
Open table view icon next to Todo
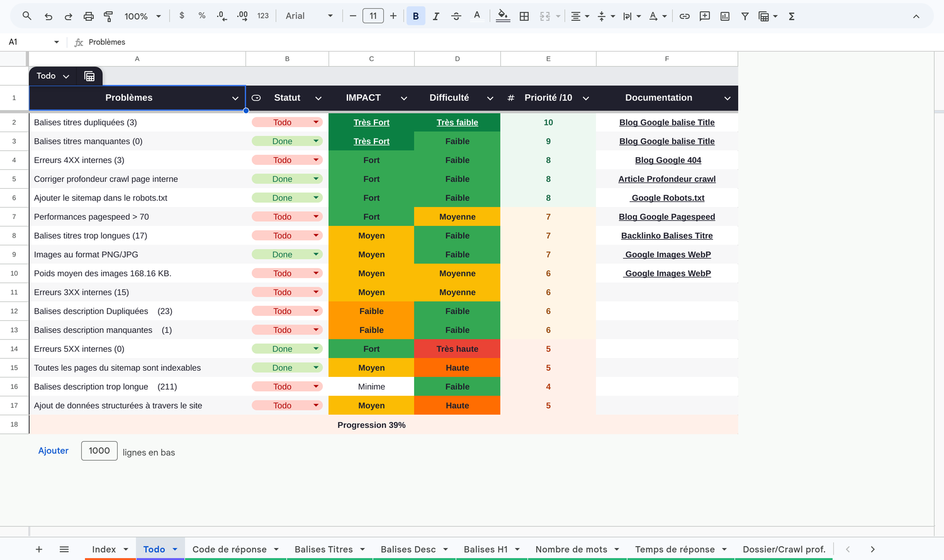[x=89, y=76]
